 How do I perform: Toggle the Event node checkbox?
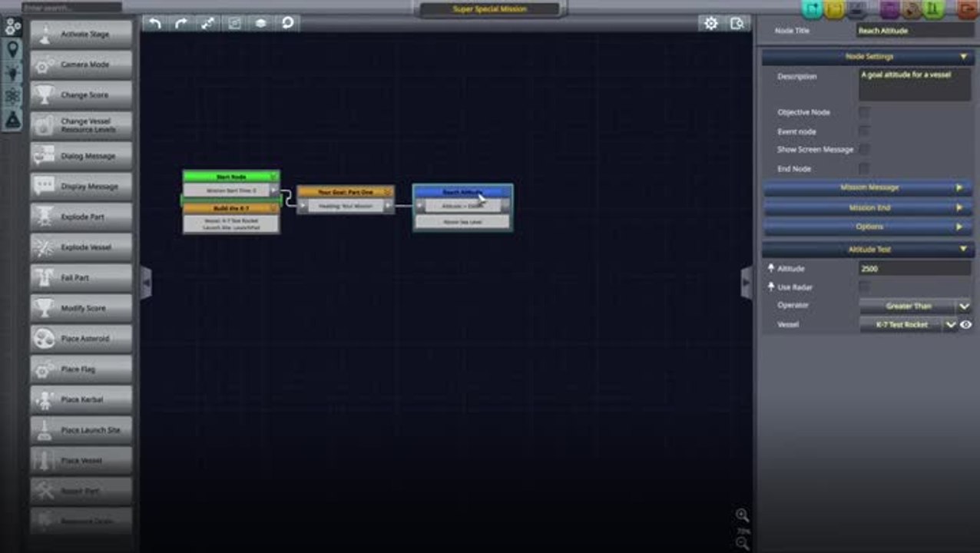[864, 131]
